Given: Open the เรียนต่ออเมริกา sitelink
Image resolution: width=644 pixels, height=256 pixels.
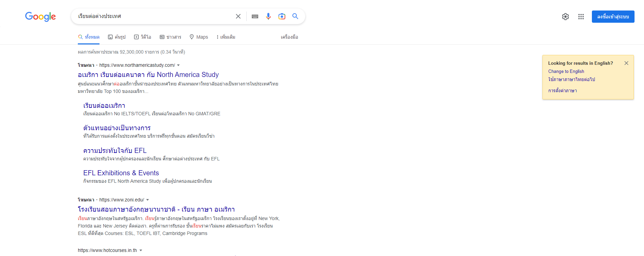Looking at the screenshot, I should pyautogui.click(x=104, y=106).
